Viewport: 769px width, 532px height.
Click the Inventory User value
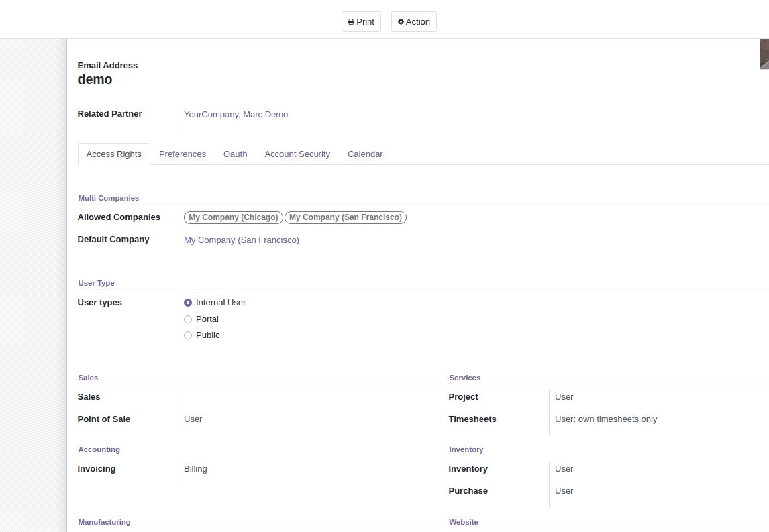(564, 469)
